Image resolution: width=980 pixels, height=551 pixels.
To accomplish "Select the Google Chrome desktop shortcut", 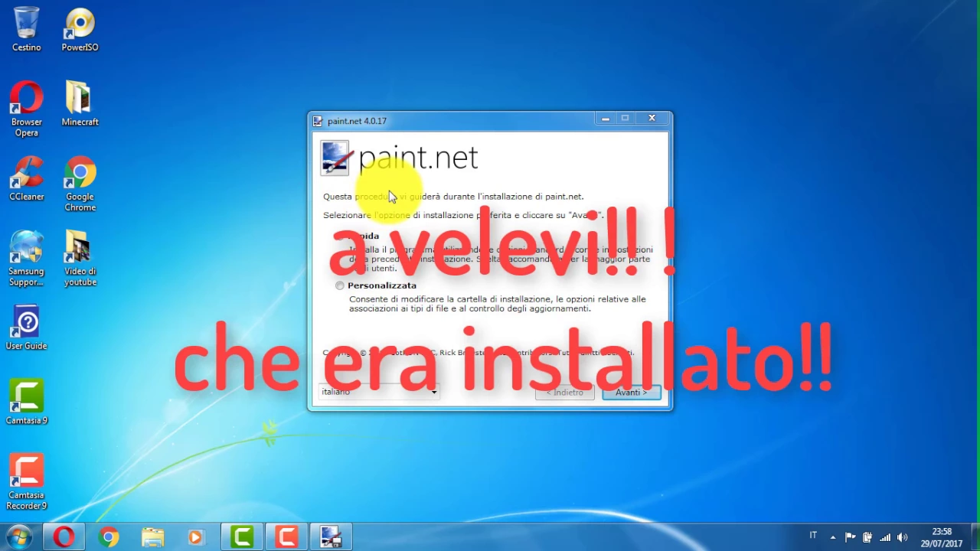I will [80, 184].
